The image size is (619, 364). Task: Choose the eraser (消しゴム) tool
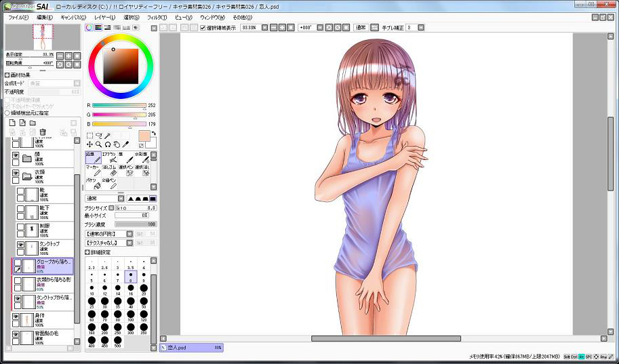pos(110,171)
